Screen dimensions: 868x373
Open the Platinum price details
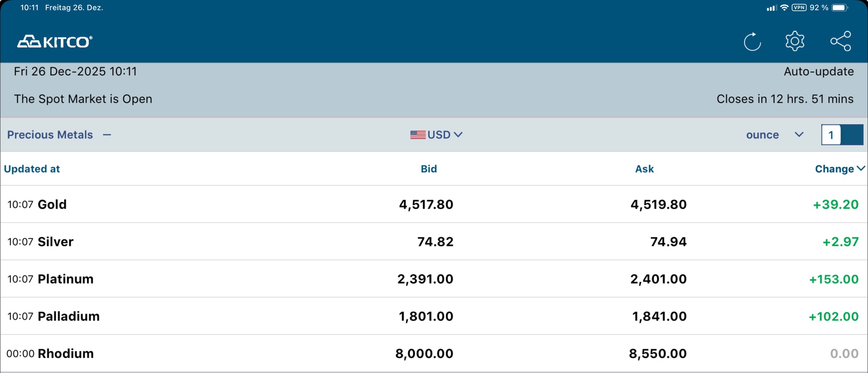click(66, 279)
